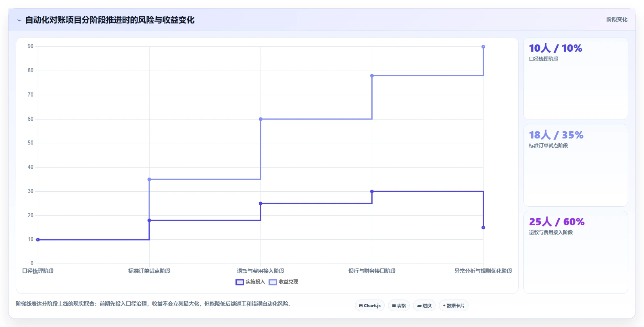Click the 实施投入 starting point at 10

click(38, 240)
